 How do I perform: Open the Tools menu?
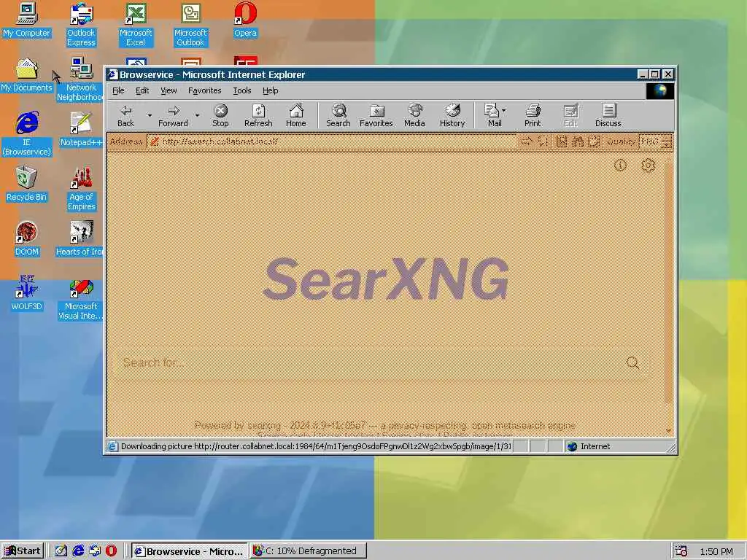(242, 90)
